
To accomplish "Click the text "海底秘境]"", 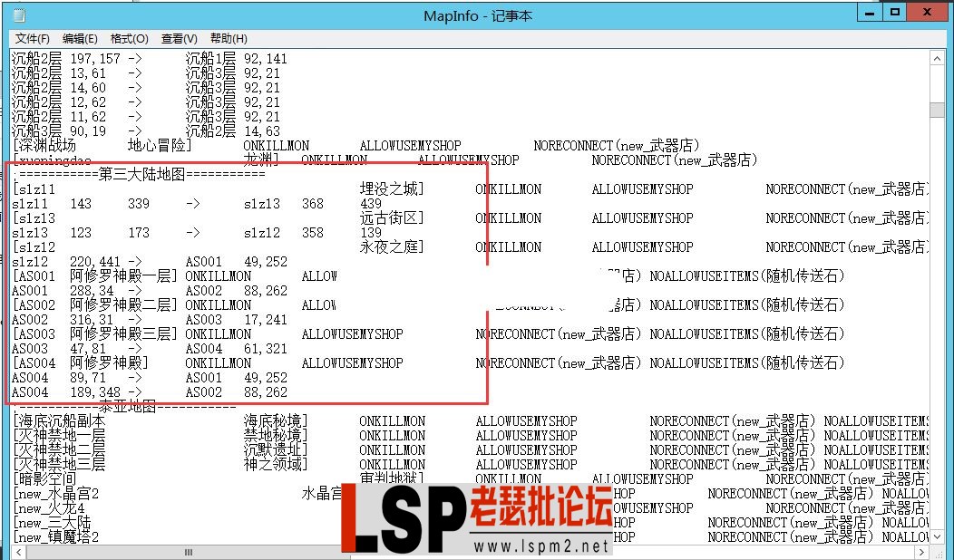I will pyautogui.click(x=276, y=421).
